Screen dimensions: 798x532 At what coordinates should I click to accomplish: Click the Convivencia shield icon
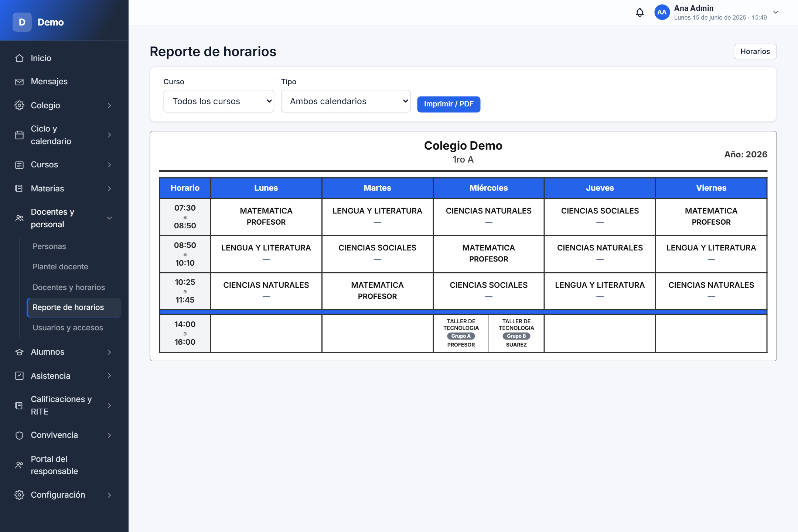coord(19,435)
